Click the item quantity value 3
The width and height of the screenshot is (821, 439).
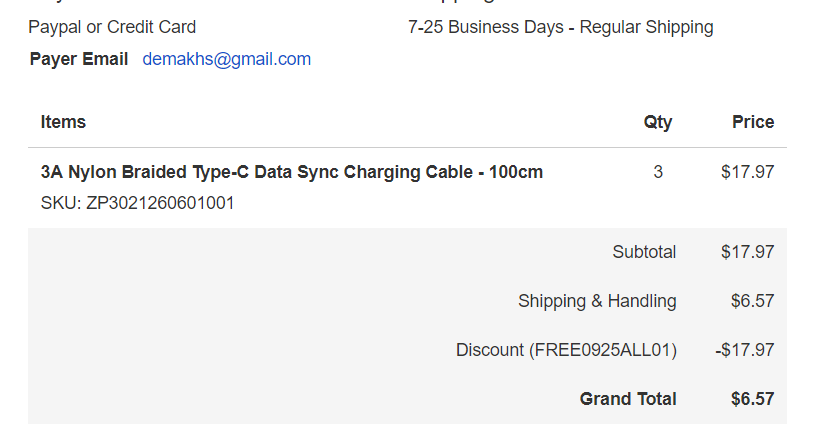coord(657,172)
